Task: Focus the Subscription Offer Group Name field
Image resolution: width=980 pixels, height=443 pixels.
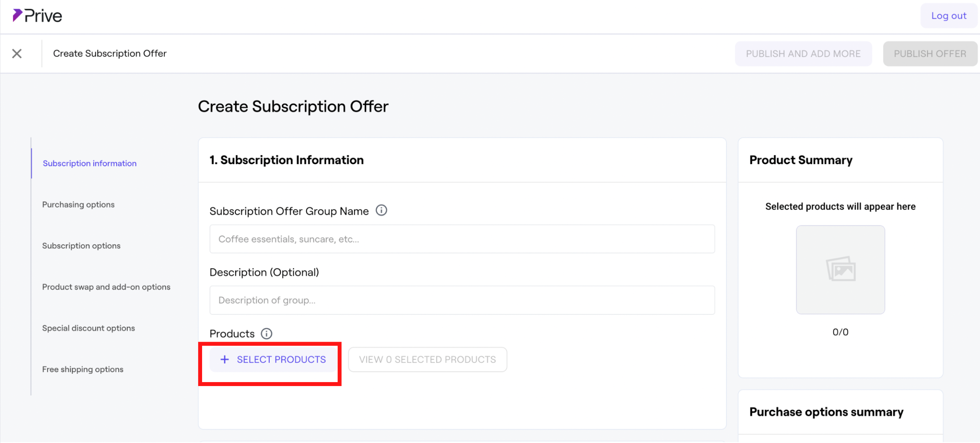Action: tap(462, 239)
